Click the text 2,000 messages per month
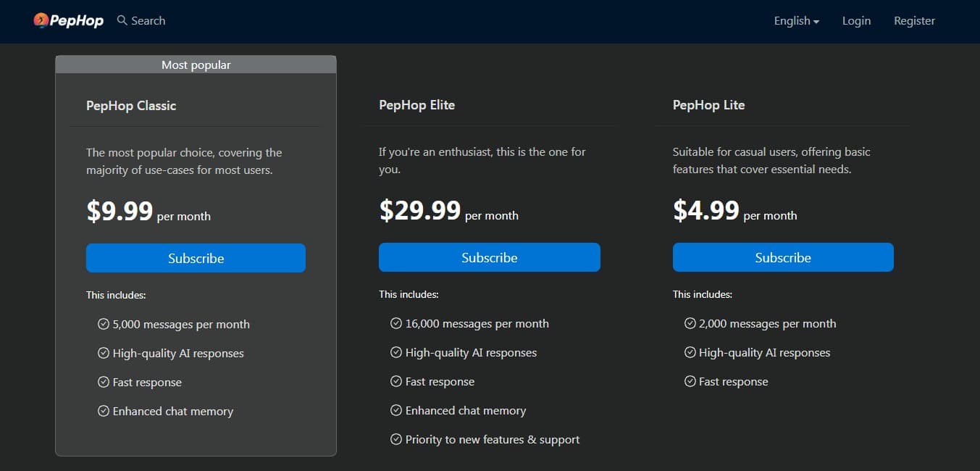Screen dimensions: 980x471 pos(768,324)
